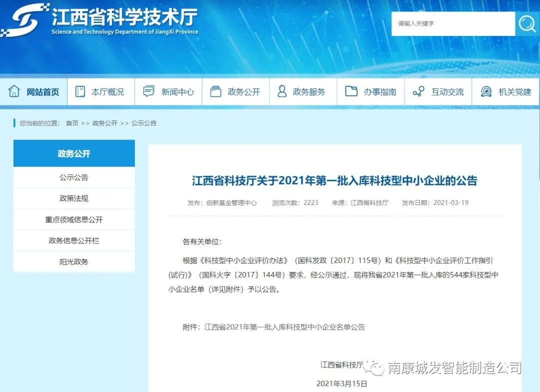
Task: Click the chat icon beside 新闻中心
Action: point(148,91)
